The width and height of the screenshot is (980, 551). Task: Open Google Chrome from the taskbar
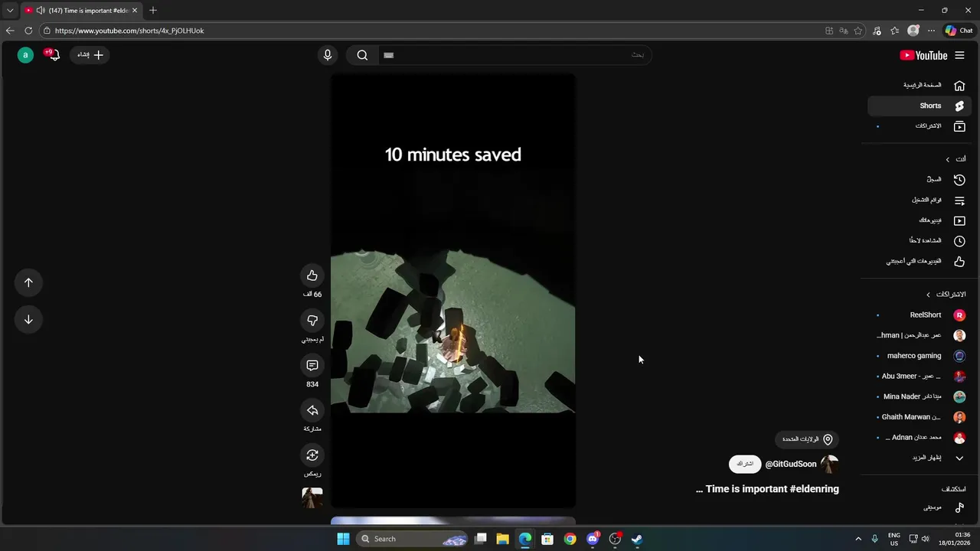pyautogui.click(x=570, y=539)
